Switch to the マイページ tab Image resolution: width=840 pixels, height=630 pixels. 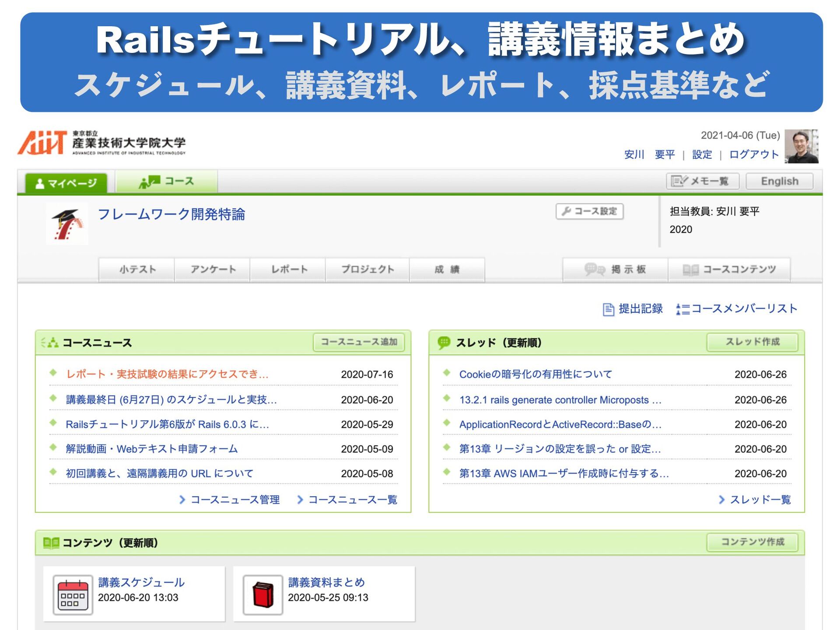66,183
